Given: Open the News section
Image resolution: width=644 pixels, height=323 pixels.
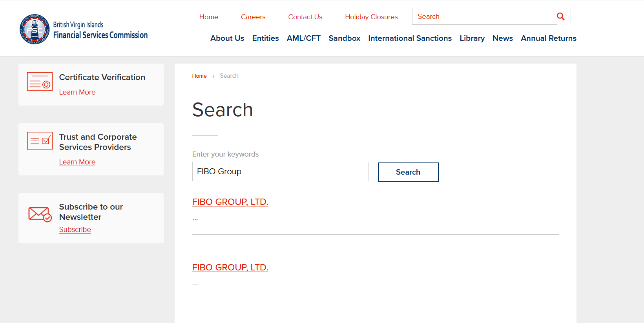Looking at the screenshot, I should [503, 38].
